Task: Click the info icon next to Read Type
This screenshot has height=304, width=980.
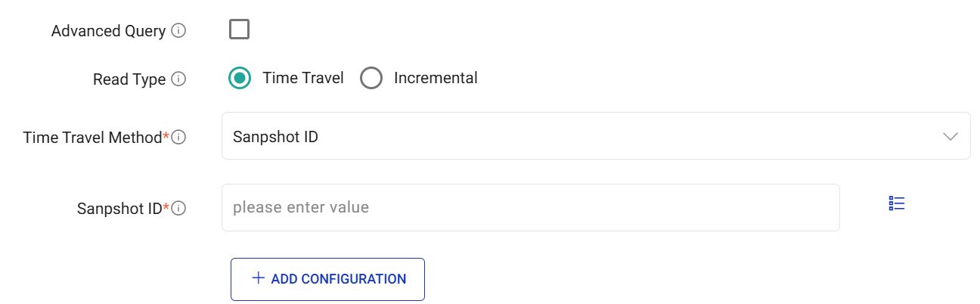Action: pos(178,79)
